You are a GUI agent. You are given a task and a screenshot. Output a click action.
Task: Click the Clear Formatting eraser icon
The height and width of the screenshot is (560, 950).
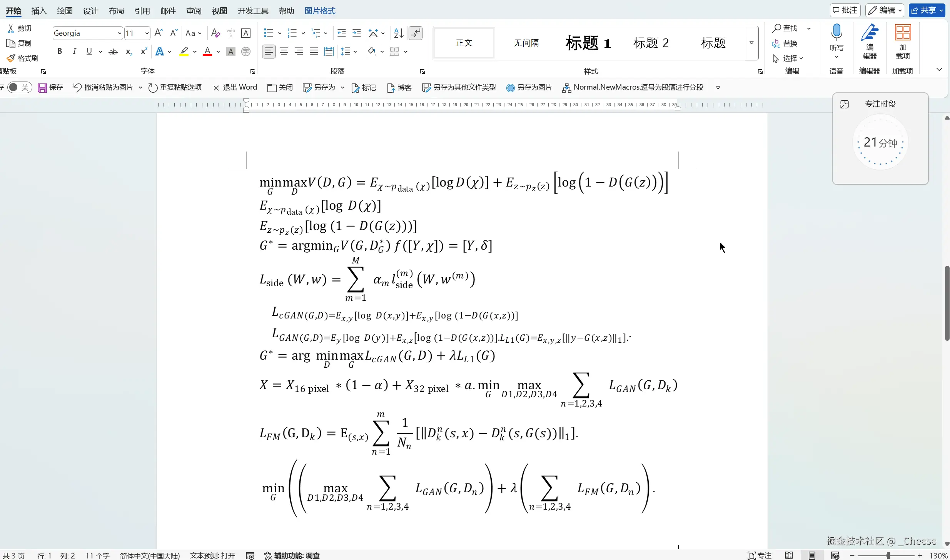pos(215,33)
